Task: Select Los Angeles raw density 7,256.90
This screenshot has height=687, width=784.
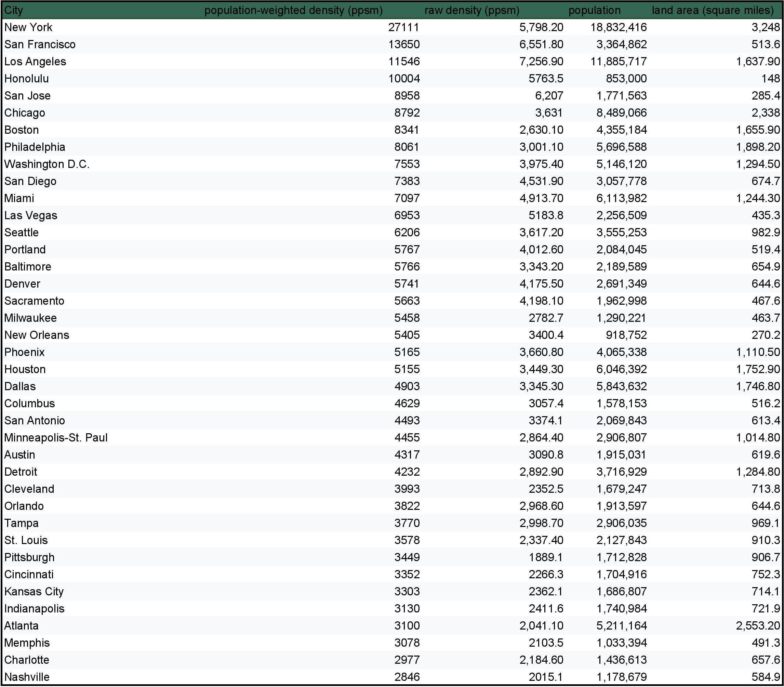Action: pos(541,61)
